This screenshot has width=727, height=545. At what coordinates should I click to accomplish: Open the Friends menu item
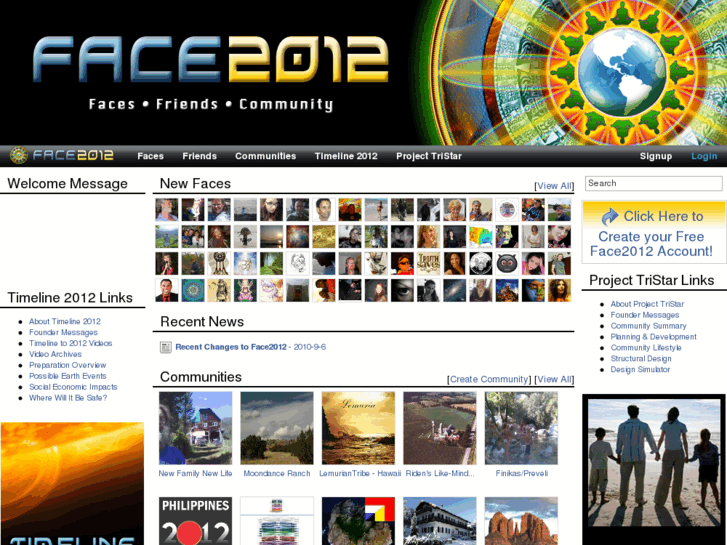coord(199,156)
